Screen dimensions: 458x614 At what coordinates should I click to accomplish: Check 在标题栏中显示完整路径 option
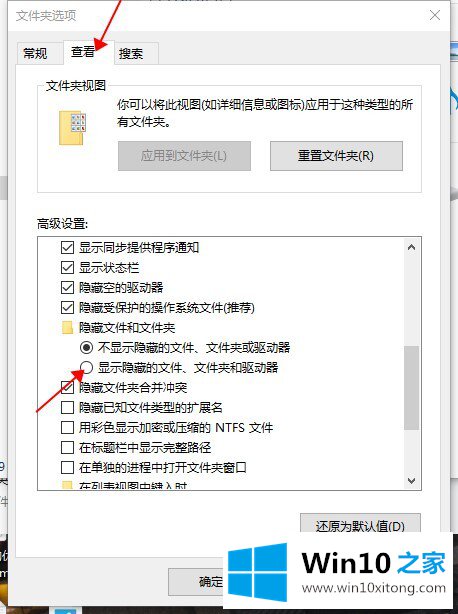point(67,447)
